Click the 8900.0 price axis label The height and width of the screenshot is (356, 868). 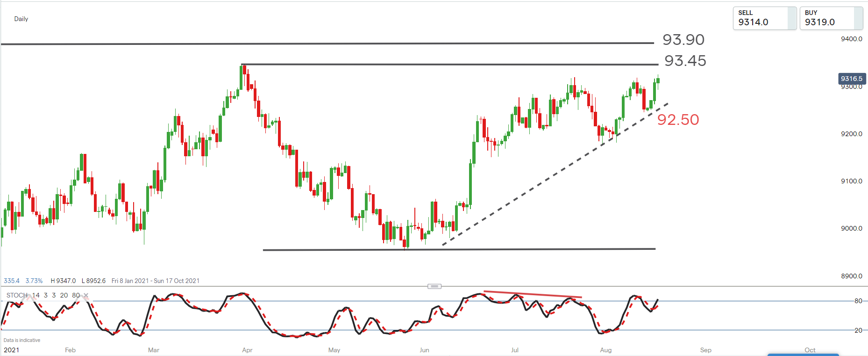click(x=851, y=276)
